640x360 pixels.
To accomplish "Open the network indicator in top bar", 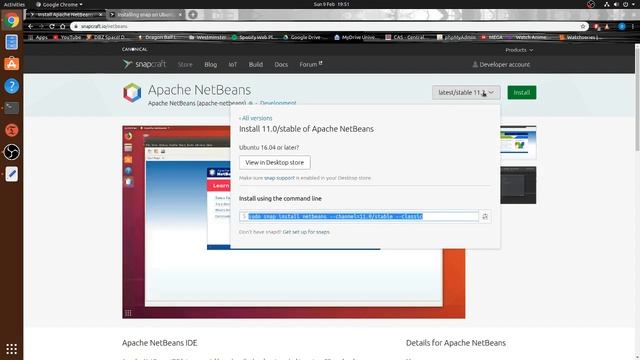I will (x=607, y=4).
